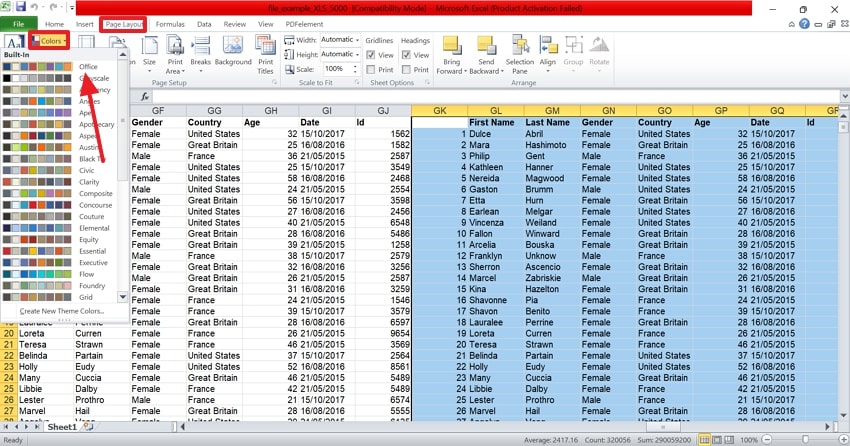Expand the formula bar chevron
The width and height of the screenshot is (850, 446).
coord(845,96)
